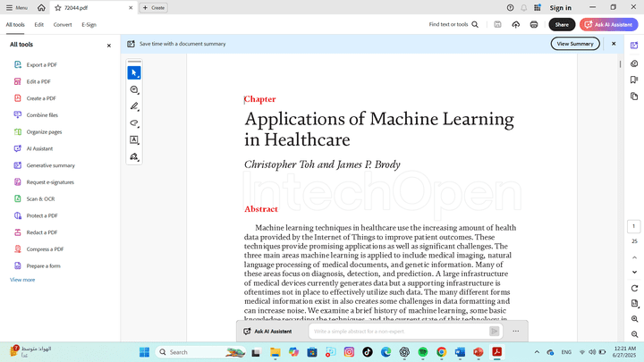Viewport: 644px width, 362px height.
Task: Select the highlight pen tool
Action: point(134,106)
